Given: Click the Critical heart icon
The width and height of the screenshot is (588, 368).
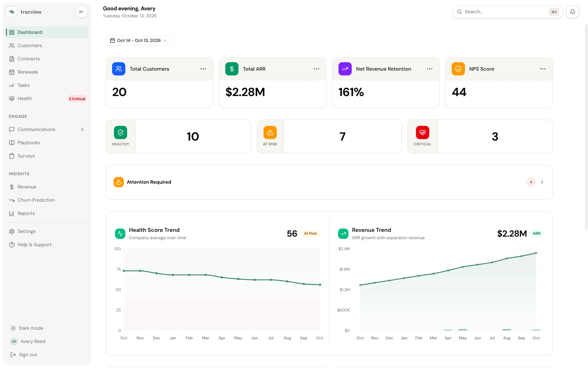Looking at the screenshot, I should click(423, 132).
